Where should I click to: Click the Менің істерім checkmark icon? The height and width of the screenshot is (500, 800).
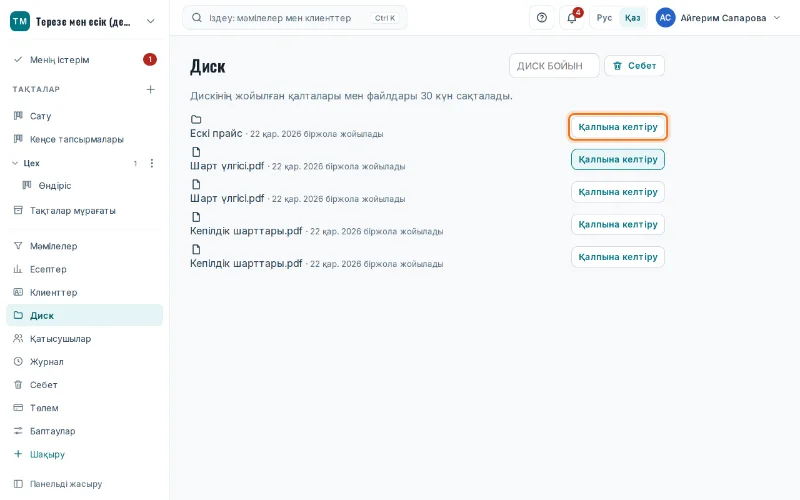[18, 59]
